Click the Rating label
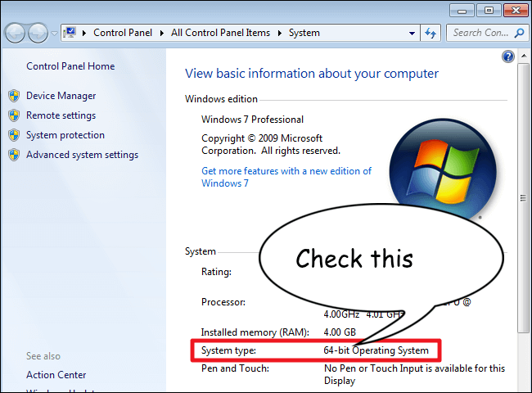Screen dimensions: 532x393 coord(216,272)
